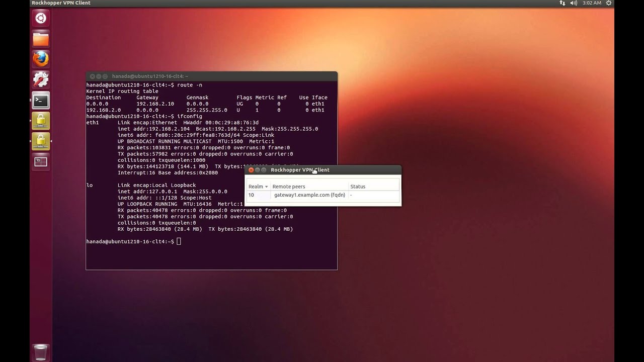Click 'collisions:0 txqueuelen:1000' line
Image resolution: width=644 pixels, height=362 pixels.
pos(162,160)
